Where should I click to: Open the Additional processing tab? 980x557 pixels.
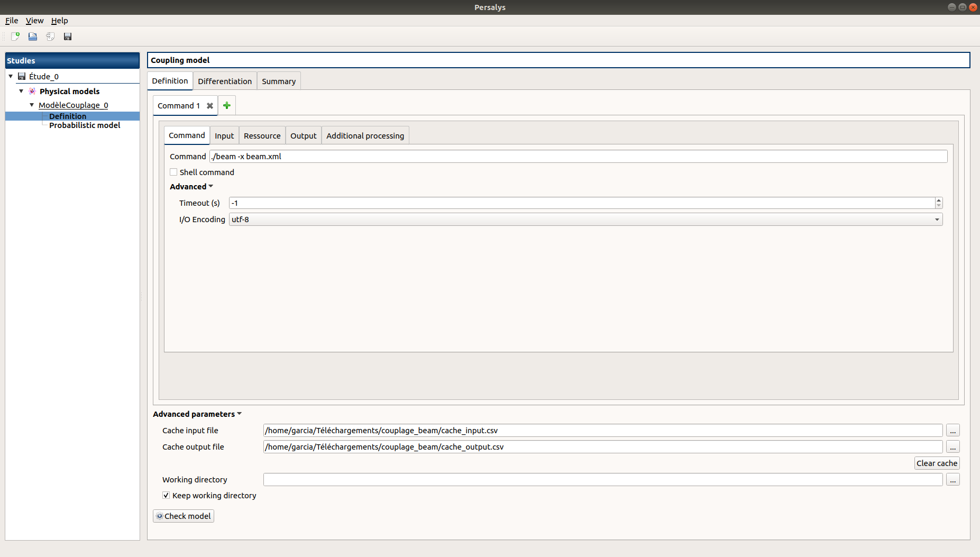tap(365, 136)
